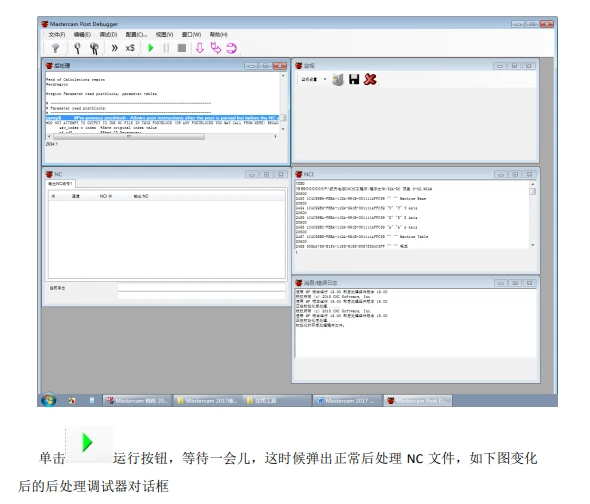This screenshot has width=590, height=504.
Task: Click the green Run button in toolbar
Action: click(151, 48)
